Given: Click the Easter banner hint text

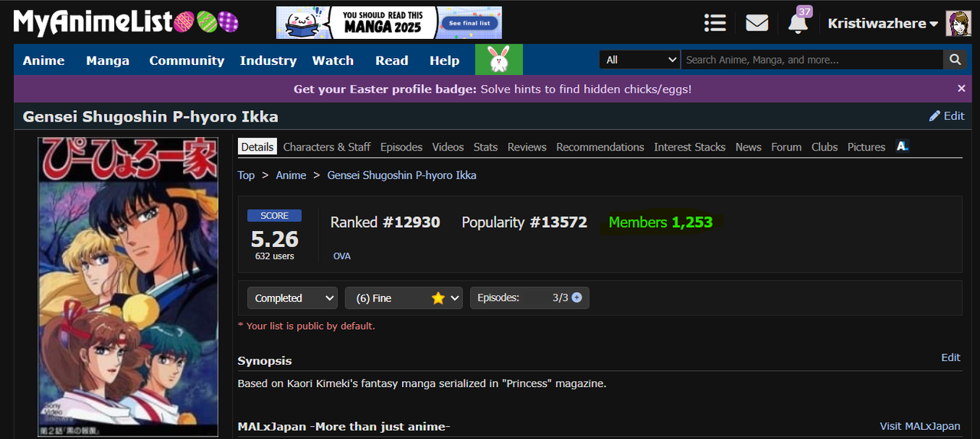Looking at the screenshot, I should click(x=492, y=89).
